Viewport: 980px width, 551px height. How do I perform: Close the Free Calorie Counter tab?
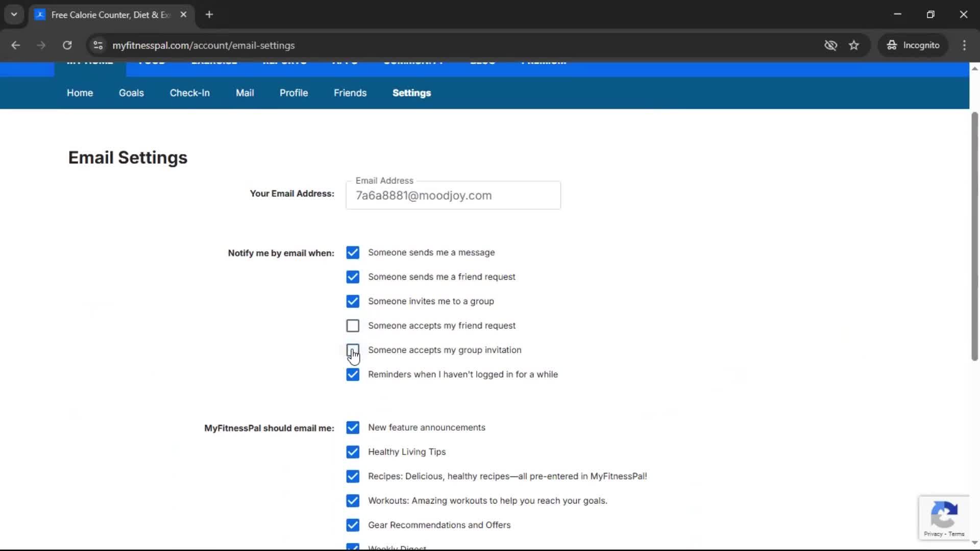pyautogui.click(x=183, y=15)
